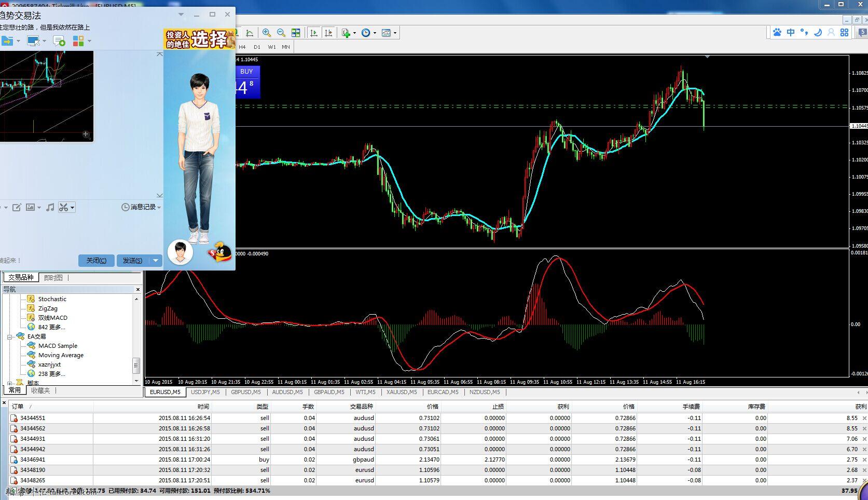This screenshot has width=868, height=500.
Task: Open XAUUSD,M5 chart tab
Action: [x=402, y=393]
